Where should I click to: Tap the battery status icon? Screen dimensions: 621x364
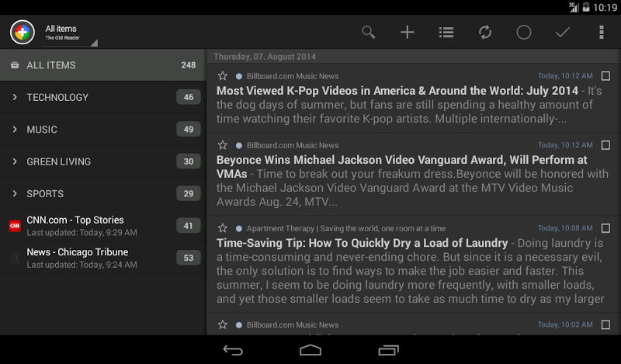pos(586,7)
